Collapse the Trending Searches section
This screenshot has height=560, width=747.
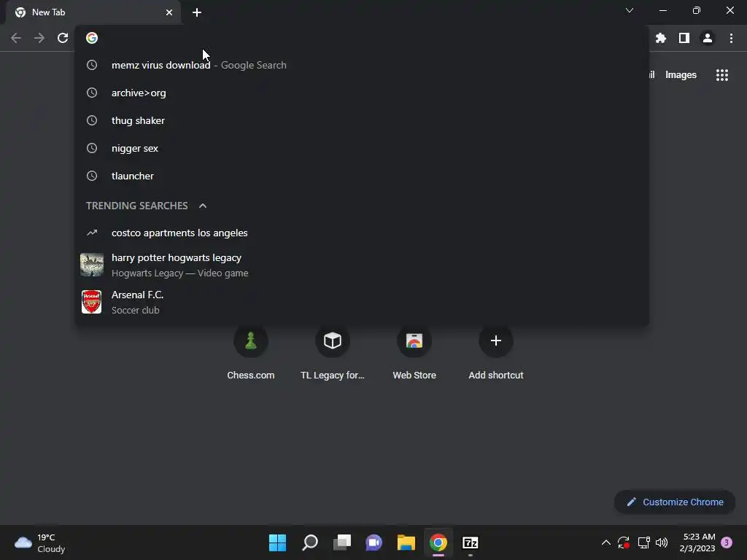coord(203,206)
